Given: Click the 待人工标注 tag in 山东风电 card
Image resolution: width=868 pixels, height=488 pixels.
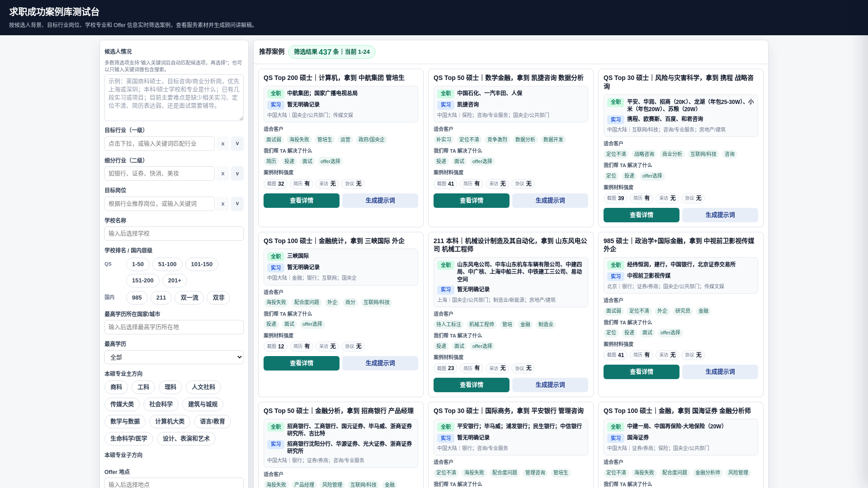Looking at the screenshot, I should 448,324.
